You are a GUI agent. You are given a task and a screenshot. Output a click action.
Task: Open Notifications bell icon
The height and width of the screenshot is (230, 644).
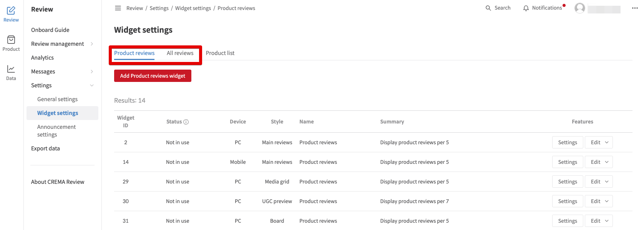point(526,8)
